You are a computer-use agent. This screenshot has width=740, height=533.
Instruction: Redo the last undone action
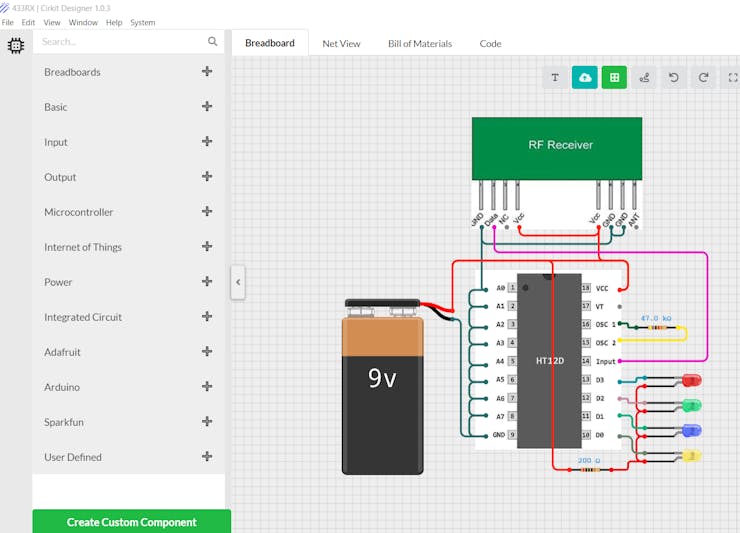[703, 77]
